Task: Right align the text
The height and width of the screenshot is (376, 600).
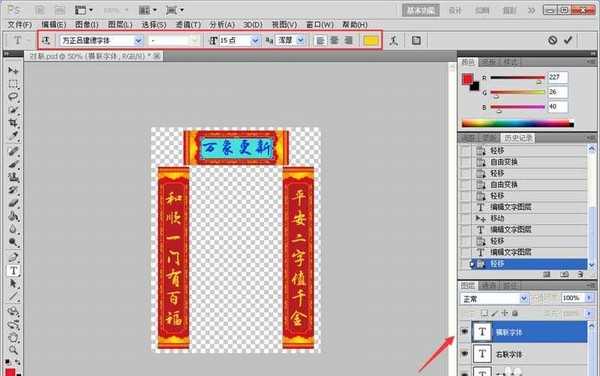Action: point(348,40)
